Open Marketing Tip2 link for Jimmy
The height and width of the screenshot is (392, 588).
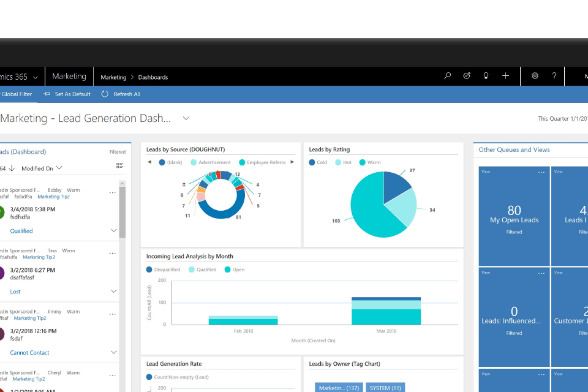click(30, 318)
